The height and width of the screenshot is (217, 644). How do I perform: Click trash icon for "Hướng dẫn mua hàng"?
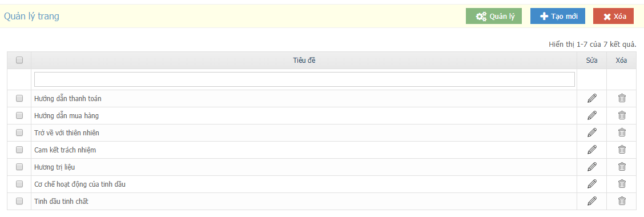click(622, 115)
